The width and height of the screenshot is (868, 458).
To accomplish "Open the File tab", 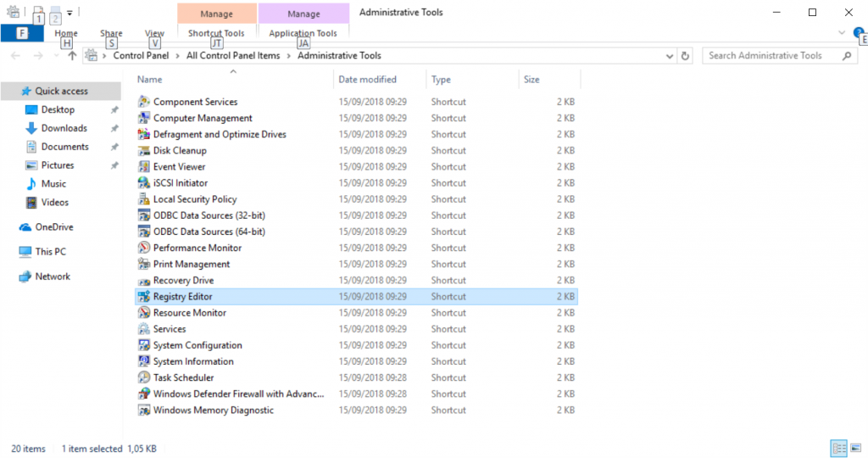I will click(22, 33).
